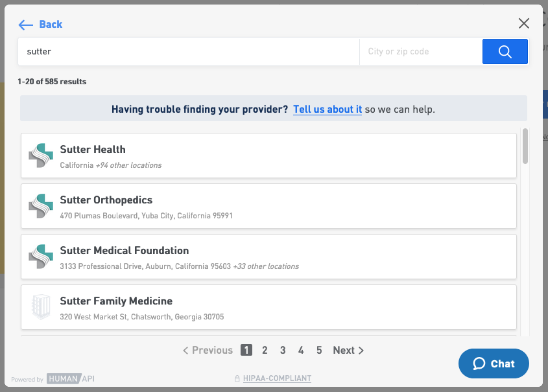Click the Human API logo
548x392 pixels.
click(71, 379)
